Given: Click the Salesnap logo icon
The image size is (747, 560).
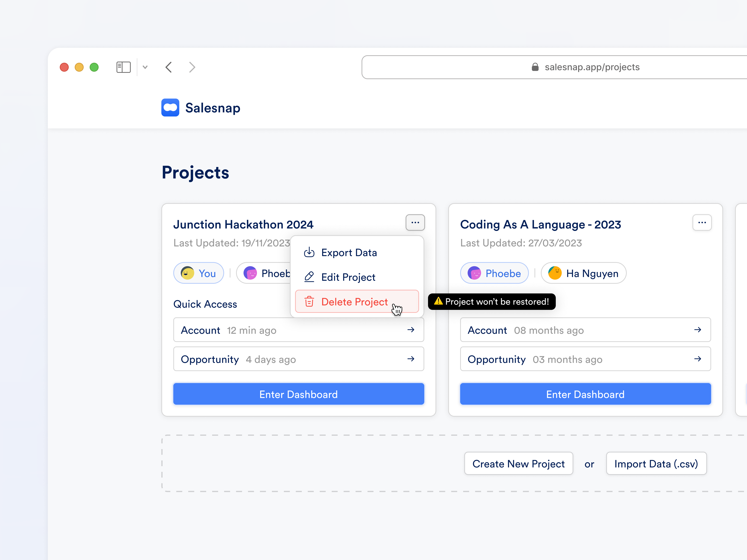Looking at the screenshot, I should 170,107.
